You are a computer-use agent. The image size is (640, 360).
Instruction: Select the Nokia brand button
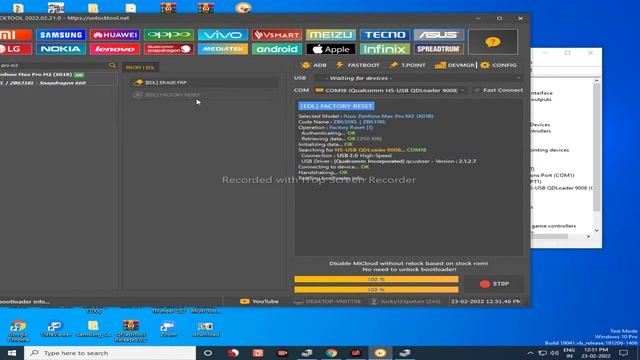(61, 49)
